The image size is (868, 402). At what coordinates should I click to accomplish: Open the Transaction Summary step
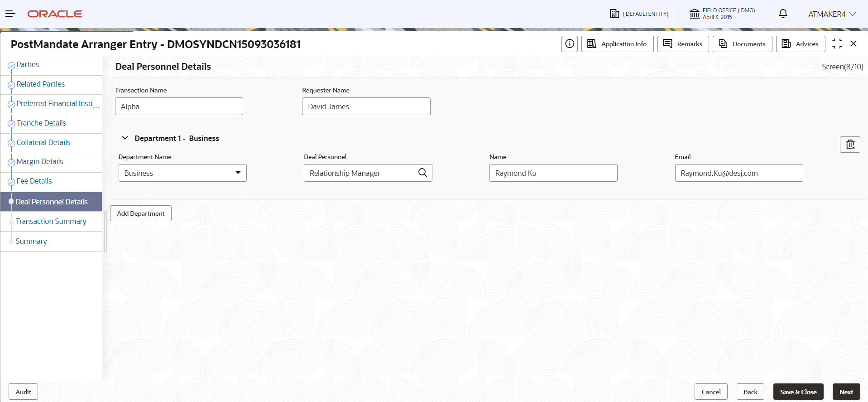point(51,222)
